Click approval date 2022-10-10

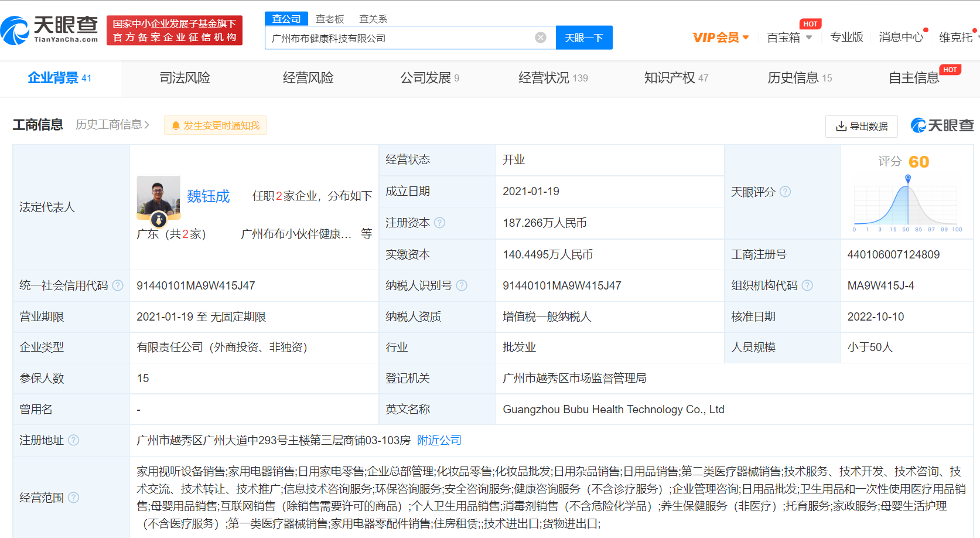tap(875, 316)
